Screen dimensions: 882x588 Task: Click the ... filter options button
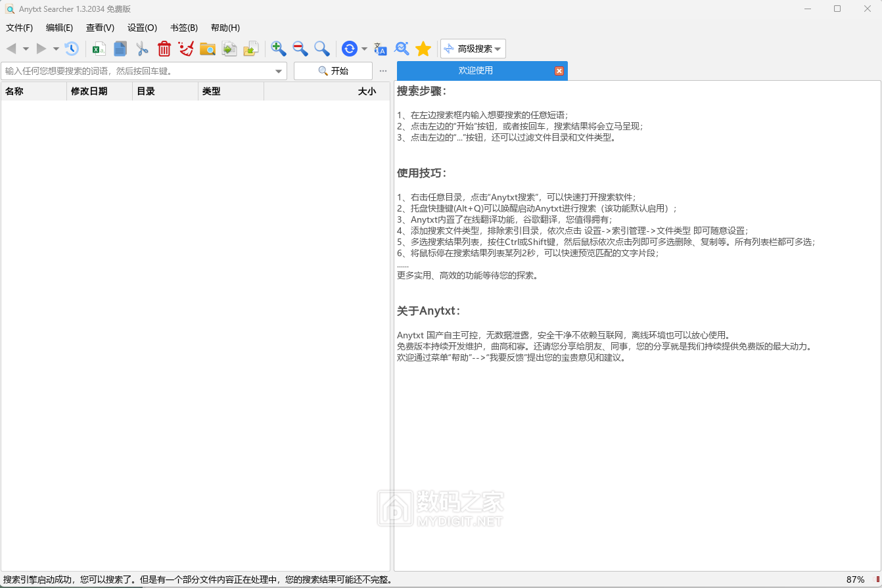pyautogui.click(x=383, y=71)
